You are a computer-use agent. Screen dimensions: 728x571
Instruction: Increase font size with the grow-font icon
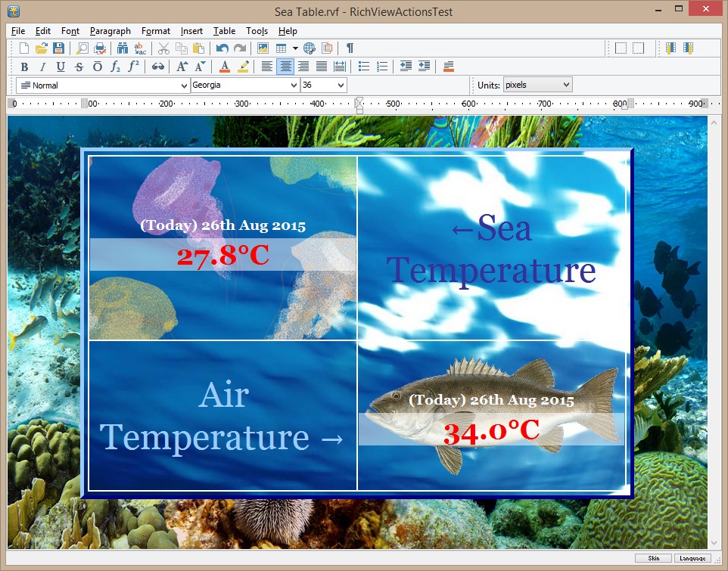181,67
